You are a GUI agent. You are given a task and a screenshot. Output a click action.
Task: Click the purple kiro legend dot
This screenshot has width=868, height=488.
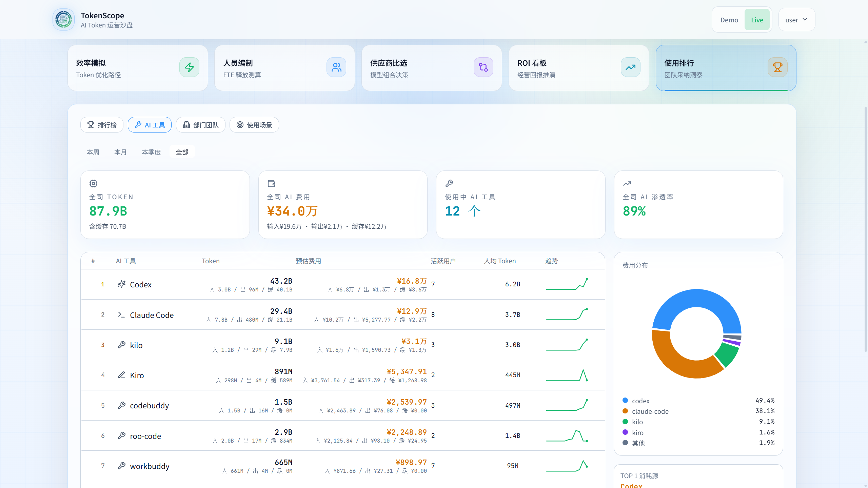tap(625, 432)
